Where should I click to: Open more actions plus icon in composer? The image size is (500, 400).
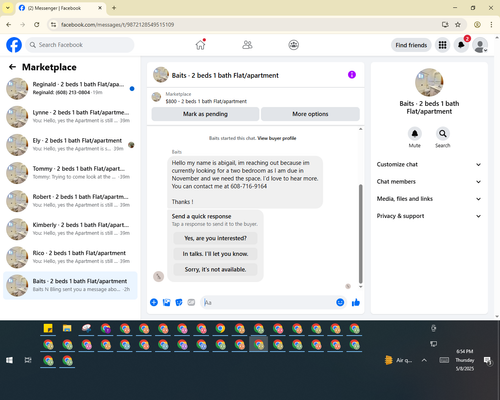pyautogui.click(x=154, y=302)
